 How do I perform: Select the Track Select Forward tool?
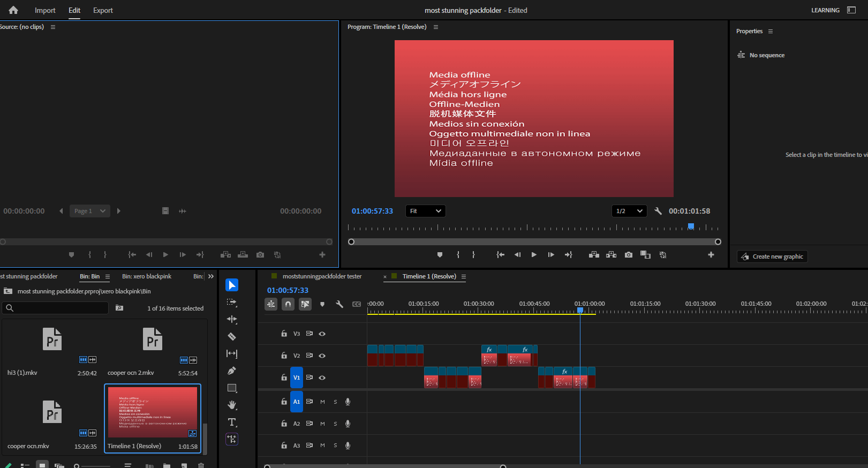232,302
